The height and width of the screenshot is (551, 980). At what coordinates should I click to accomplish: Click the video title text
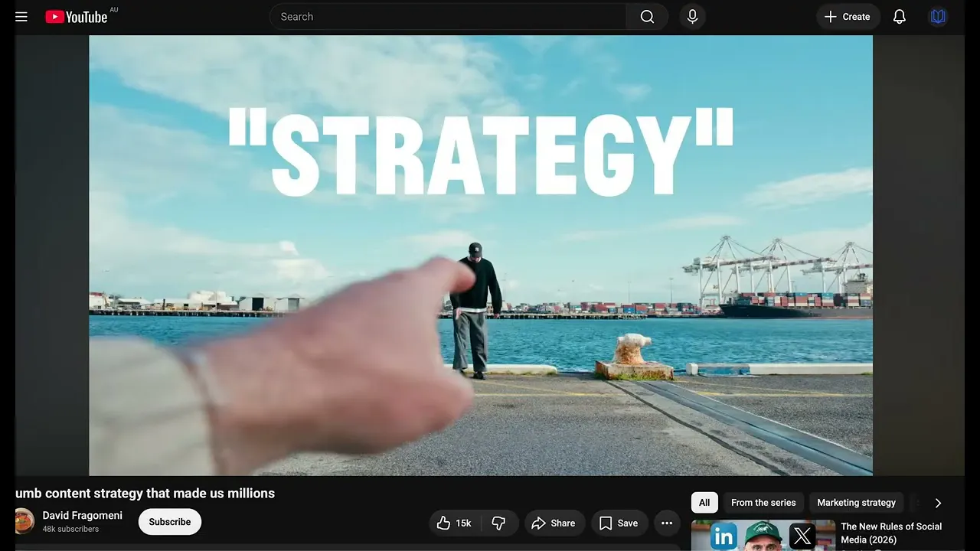point(145,494)
